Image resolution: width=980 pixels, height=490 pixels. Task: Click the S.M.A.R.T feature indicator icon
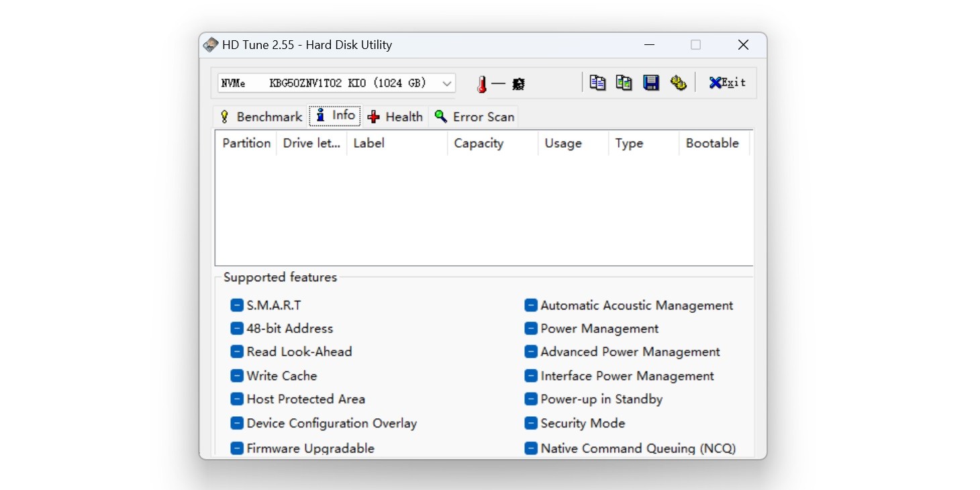[x=236, y=305]
